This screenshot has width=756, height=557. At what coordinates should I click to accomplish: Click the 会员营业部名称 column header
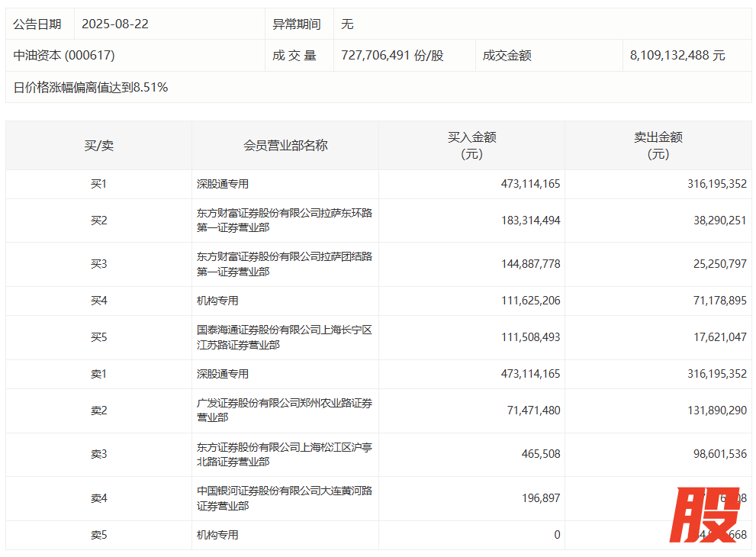(285, 145)
